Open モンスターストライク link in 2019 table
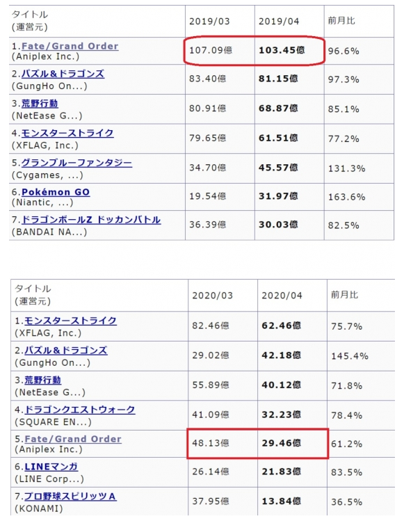 [x=67, y=134]
